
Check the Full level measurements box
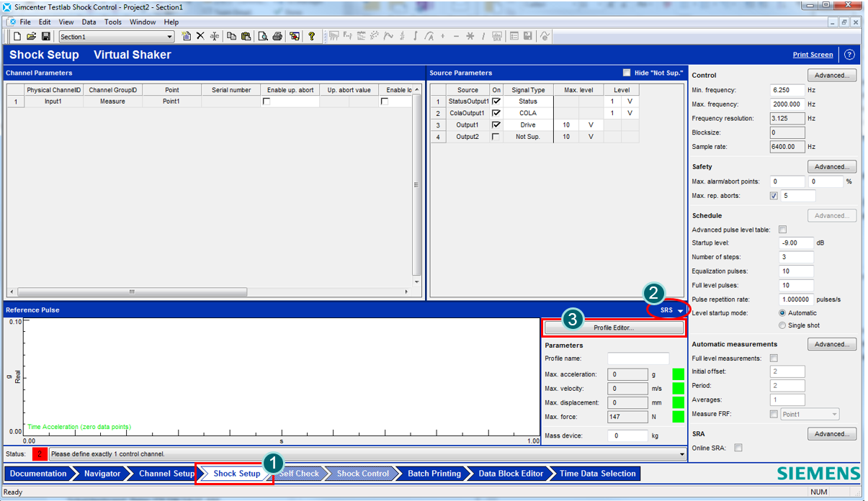point(774,358)
